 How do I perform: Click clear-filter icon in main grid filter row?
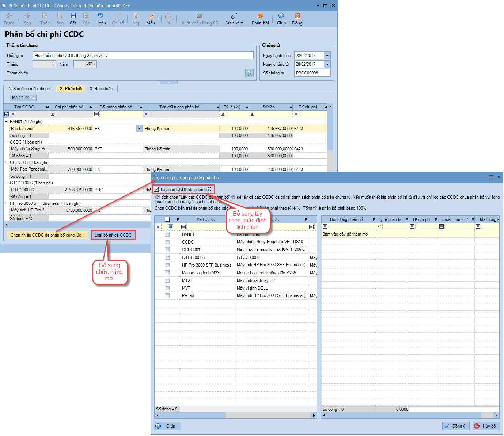pos(6,114)
